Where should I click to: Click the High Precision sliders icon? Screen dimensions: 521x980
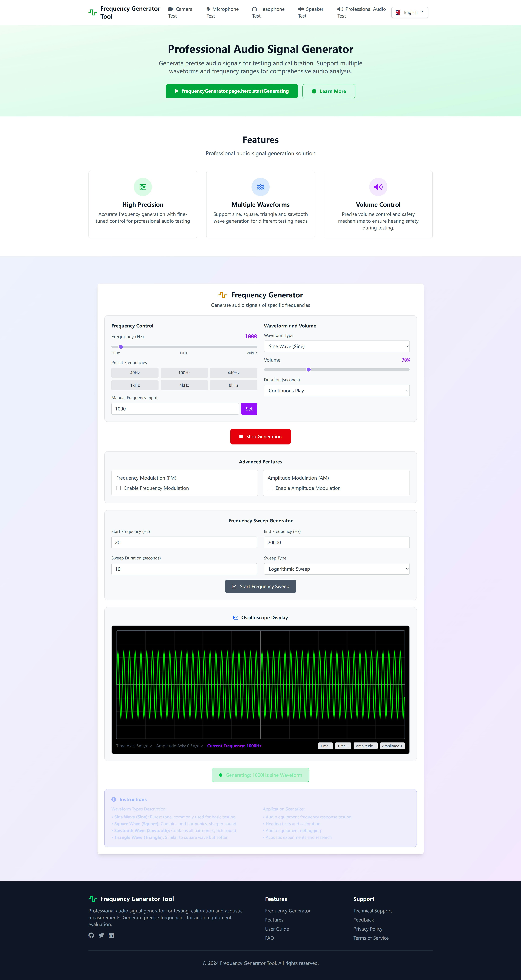(x=143, y=187)
